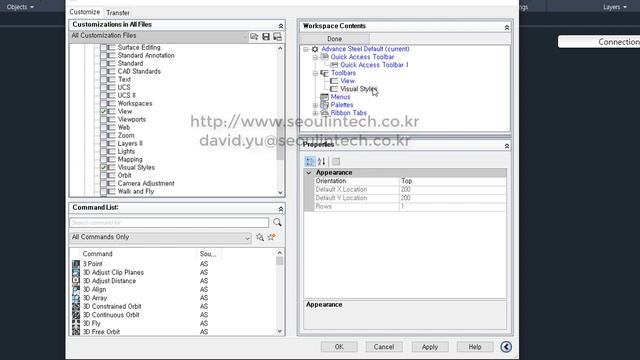
Task: Expand the Ribbon Tabs tree node
Action: coord(315,113)
